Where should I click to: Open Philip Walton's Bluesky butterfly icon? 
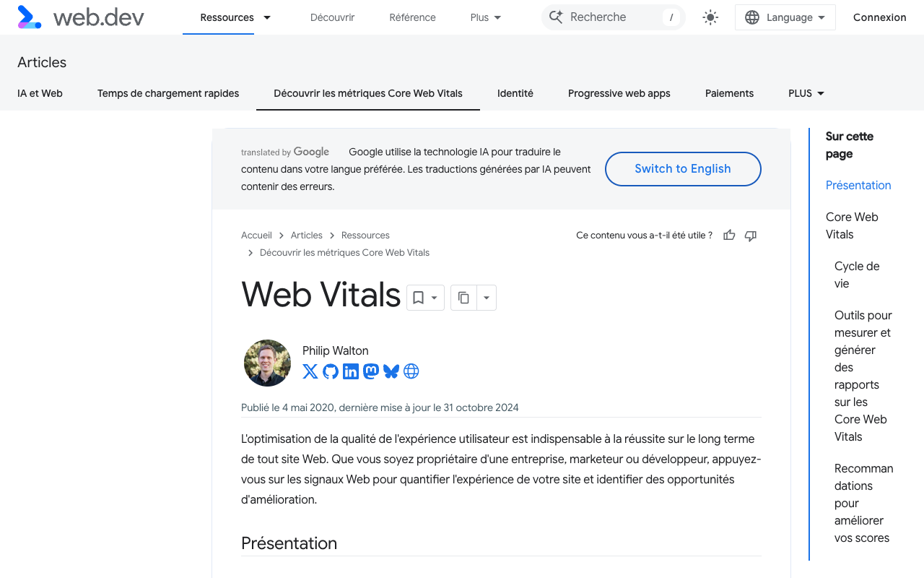coord(391,371)
